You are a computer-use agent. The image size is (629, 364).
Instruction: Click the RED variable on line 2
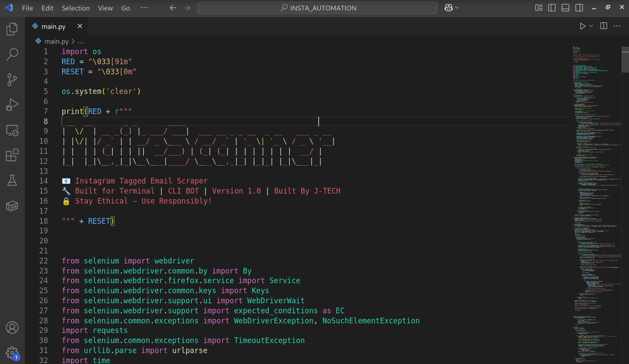(x=68, y=62)
